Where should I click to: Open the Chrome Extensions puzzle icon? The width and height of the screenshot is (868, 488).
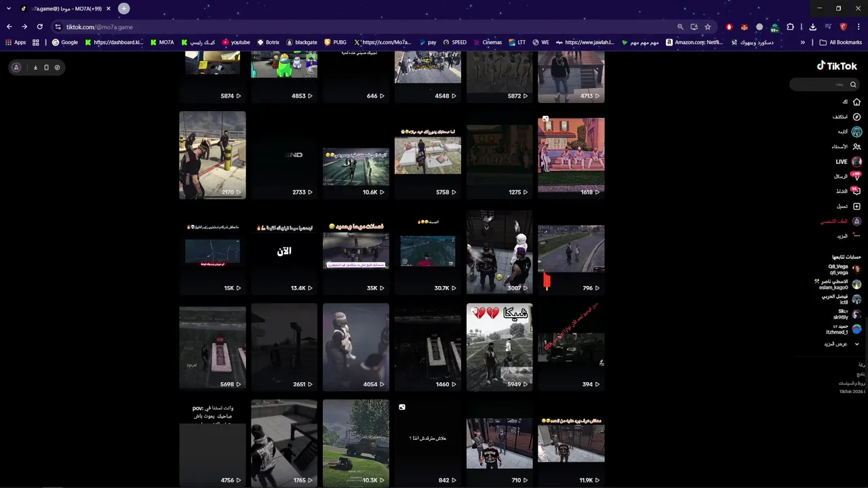(790, 26)
